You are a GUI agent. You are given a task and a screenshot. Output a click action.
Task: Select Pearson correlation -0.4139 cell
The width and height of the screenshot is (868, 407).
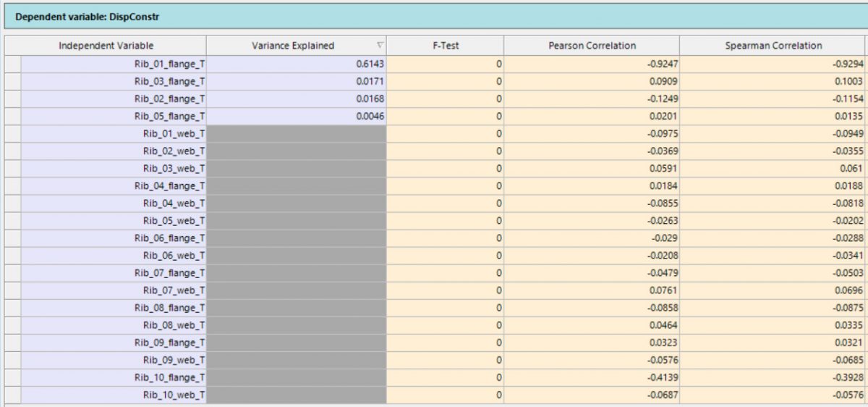pyautogui.click(x=592, y=377)
